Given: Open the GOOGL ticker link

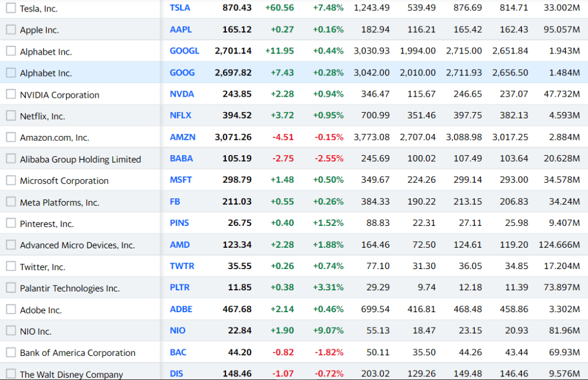Looking at the screenshot, I should coord(184,51).
